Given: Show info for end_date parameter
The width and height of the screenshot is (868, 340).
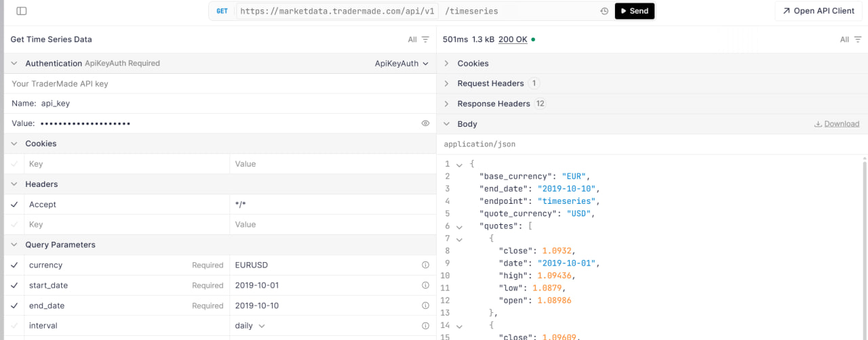Looking at the screenshot, I should [426, 305].
